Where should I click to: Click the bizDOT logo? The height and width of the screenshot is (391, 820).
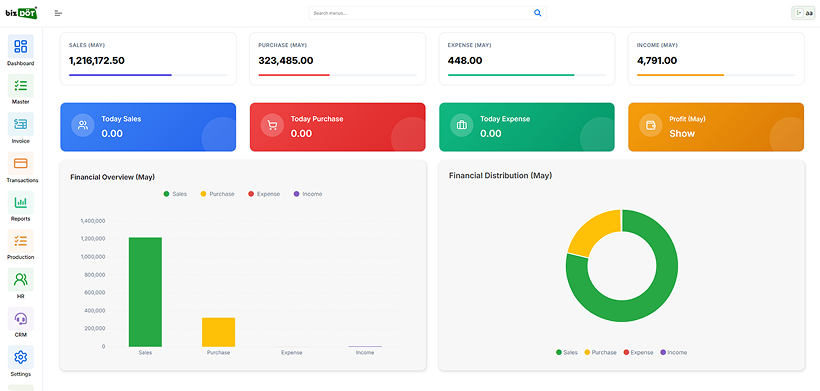(x=21, y=13)
